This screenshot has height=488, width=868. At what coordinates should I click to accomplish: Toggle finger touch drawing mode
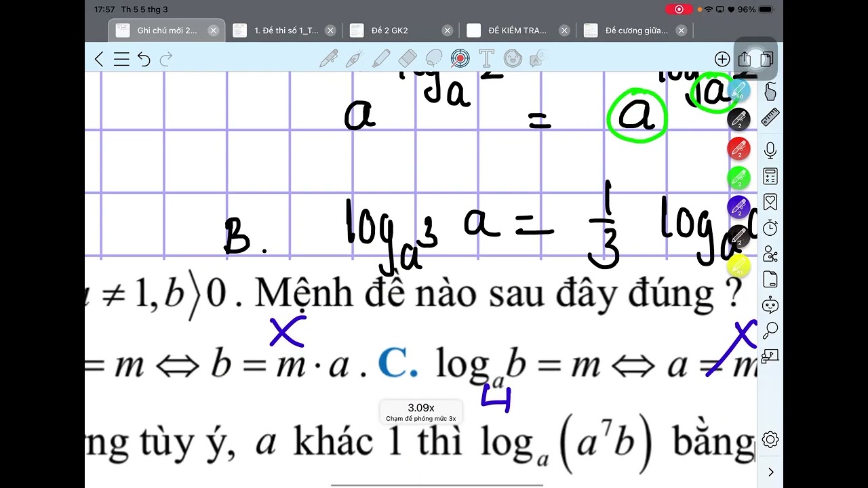pyautogui.click(x=770, y=91)
